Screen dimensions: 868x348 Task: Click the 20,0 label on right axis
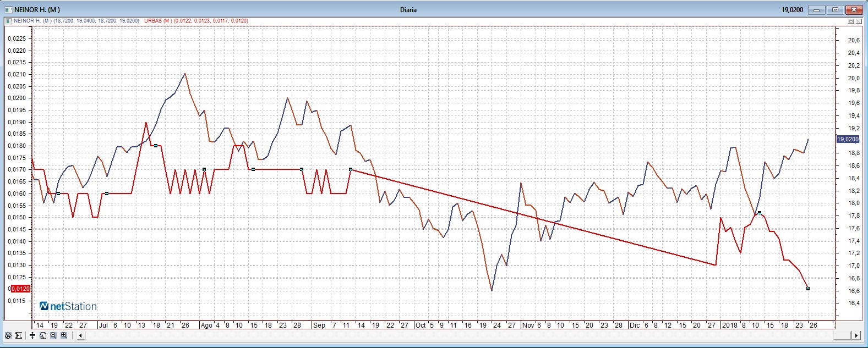854,78
